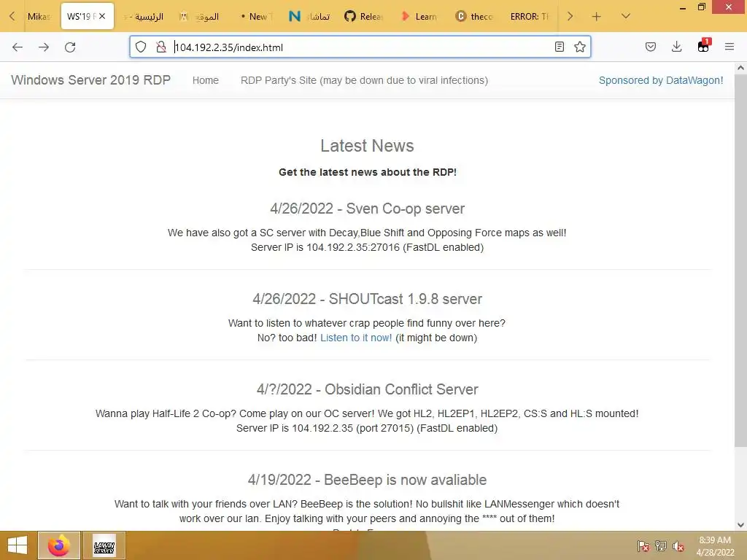Restore down the Firefox window
The image size is (747, 560).
(702, 7)
